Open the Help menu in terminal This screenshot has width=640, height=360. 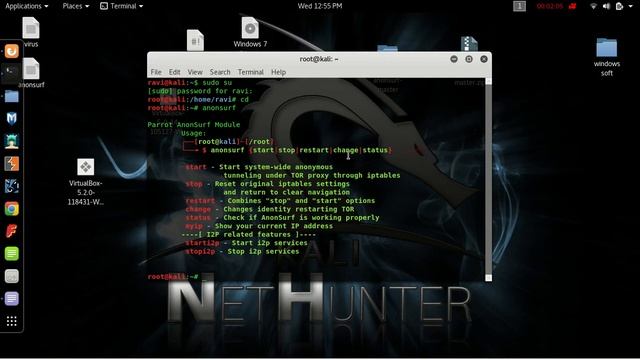278,72
